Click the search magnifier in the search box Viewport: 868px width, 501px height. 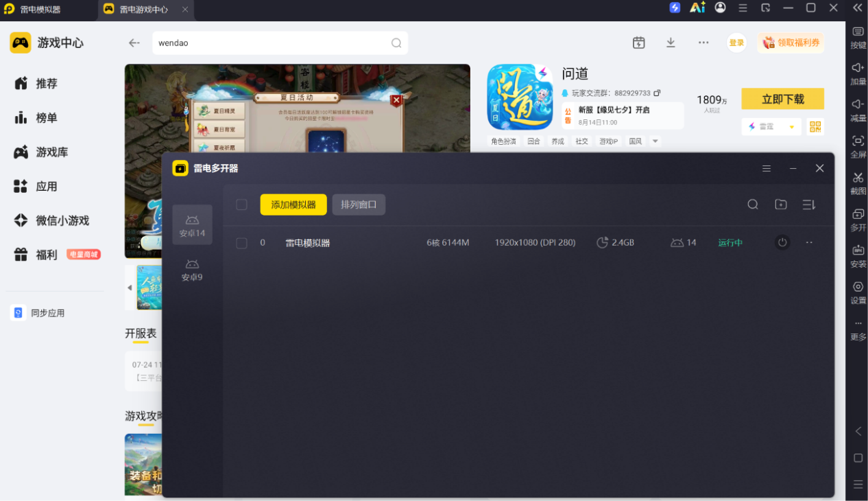pos(396,43)
